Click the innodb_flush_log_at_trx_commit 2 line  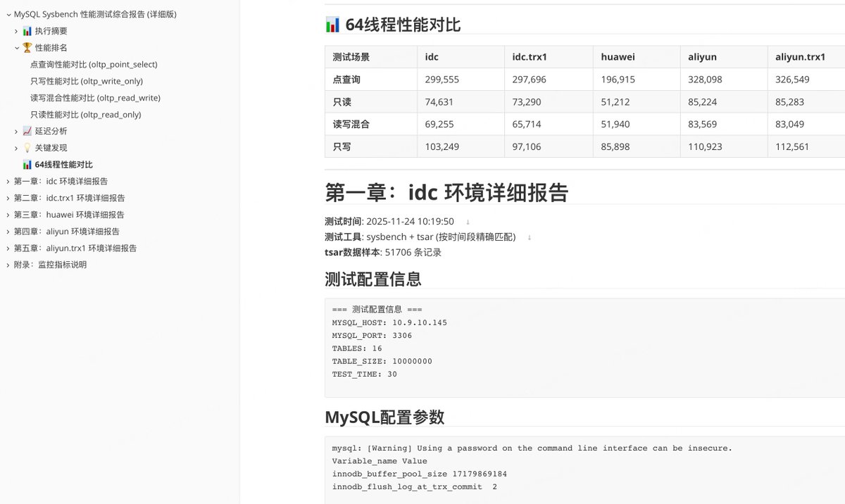pos(415,487)
